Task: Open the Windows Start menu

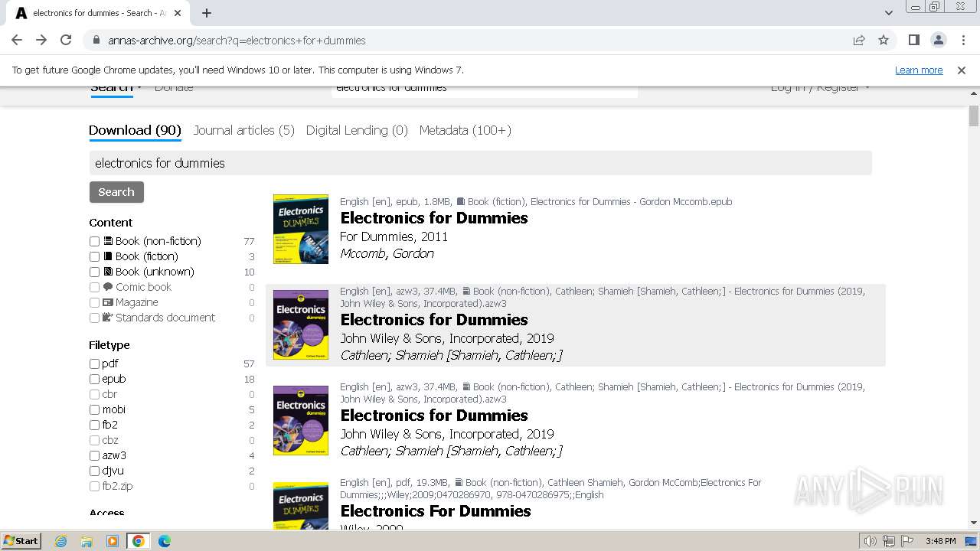Action: point(21,540)
